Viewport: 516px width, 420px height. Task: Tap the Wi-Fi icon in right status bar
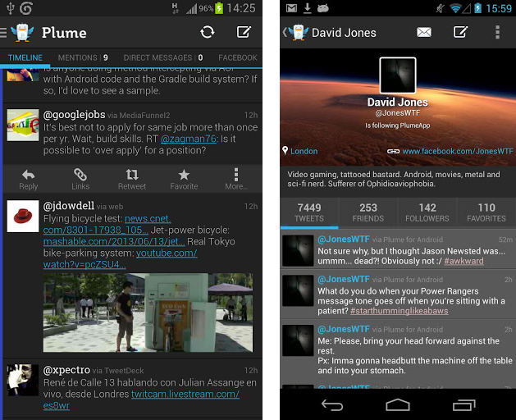click(455, 8)
